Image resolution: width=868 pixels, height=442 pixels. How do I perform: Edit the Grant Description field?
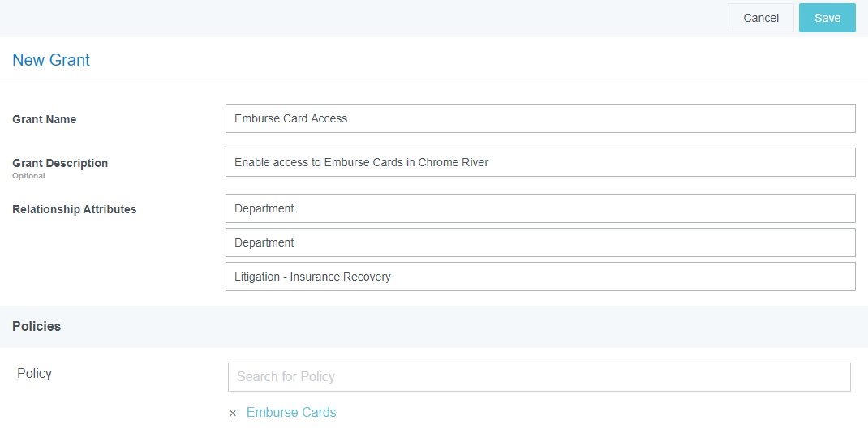point(539,162)
